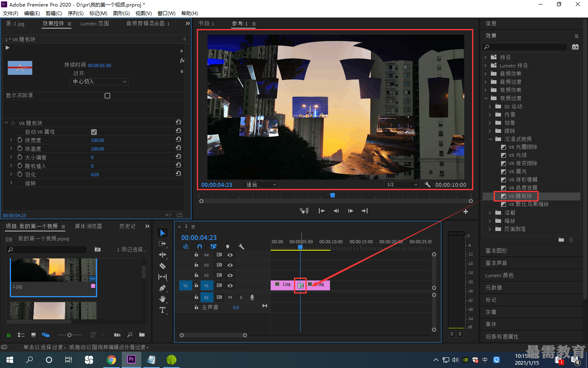The width and height of the screenshot is (588, 368).
Task: Switch to 媒体浏览器 tab
Action: pos(88,227)
